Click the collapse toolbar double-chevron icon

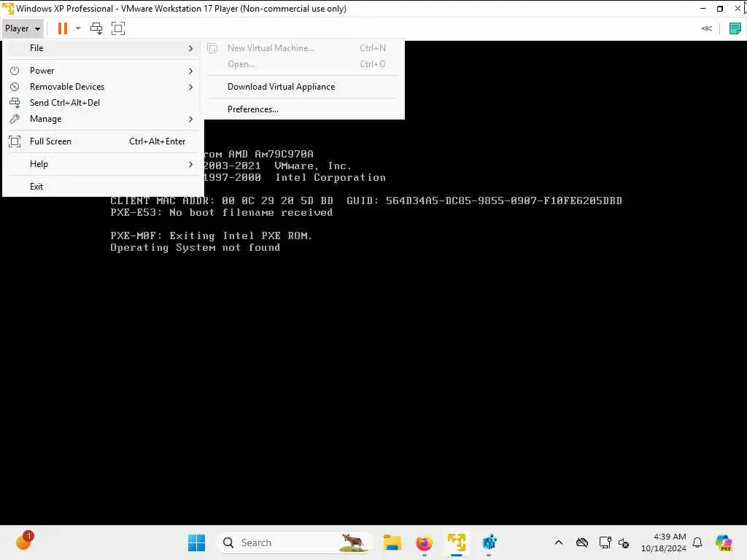pyautogui.click(x=706, y=28)
